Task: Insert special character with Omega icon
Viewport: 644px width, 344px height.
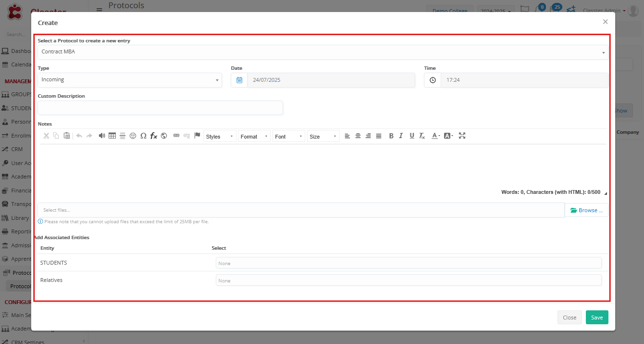Action: [x=143, y=136]
